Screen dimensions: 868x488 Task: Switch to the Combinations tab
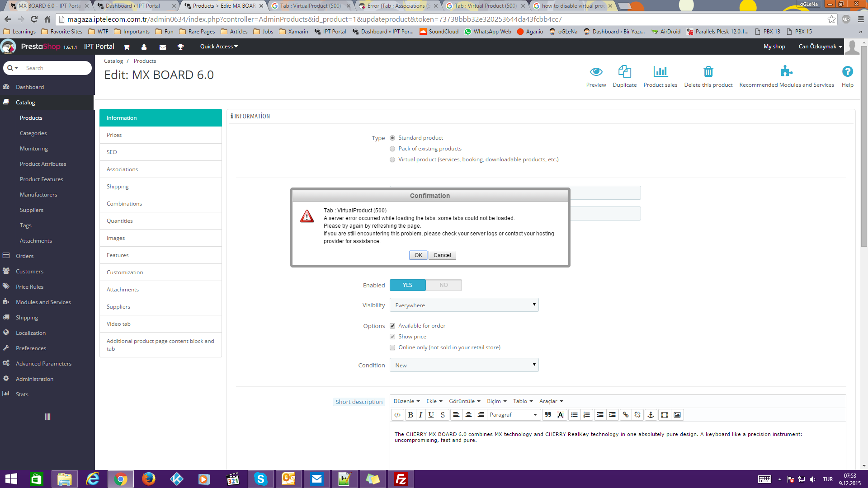124,204
